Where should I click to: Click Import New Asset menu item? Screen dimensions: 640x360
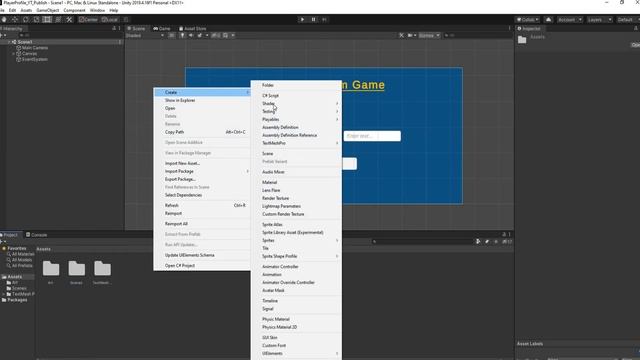pyautogui.click(x=202, y=163)
